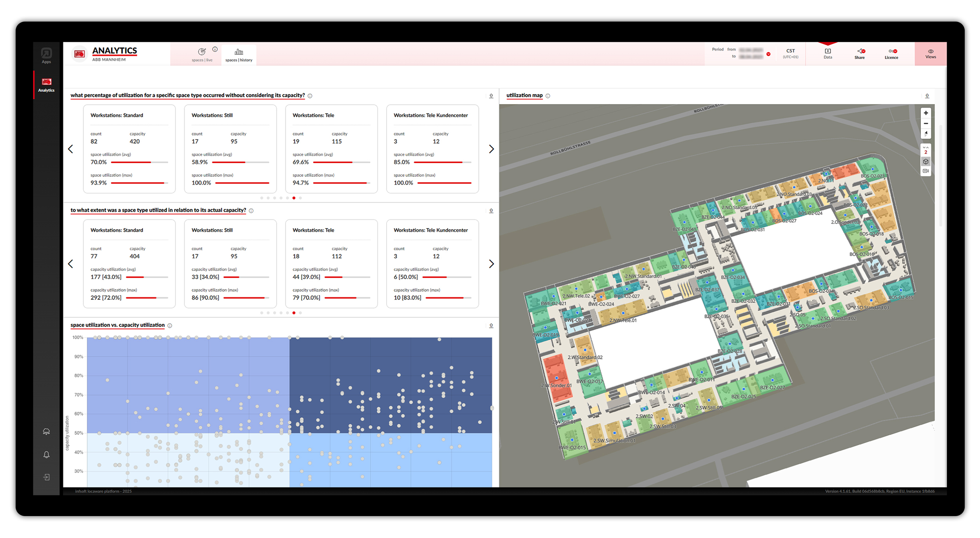The height and width of the screenshot is (538, 980).
Task: Open the Workstations: Tele Kundencenter space utilization card title
Action: [430, 115]
